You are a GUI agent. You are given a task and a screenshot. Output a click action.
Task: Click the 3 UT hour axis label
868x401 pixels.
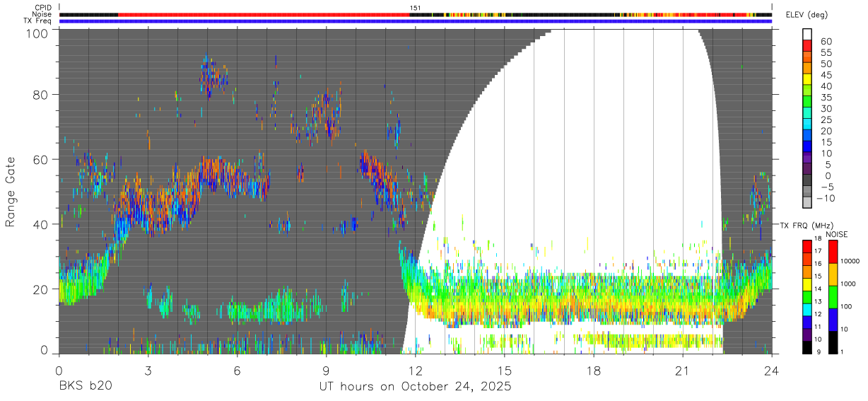(148, 370)
